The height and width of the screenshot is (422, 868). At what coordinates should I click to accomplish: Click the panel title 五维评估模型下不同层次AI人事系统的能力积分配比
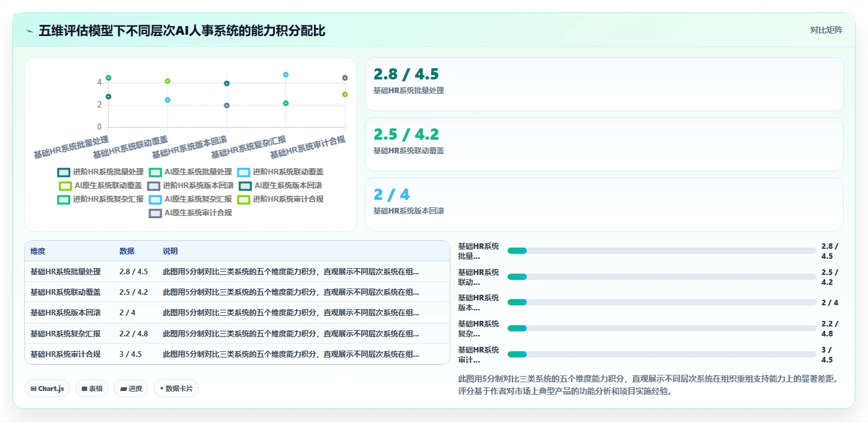click(182, 31)
